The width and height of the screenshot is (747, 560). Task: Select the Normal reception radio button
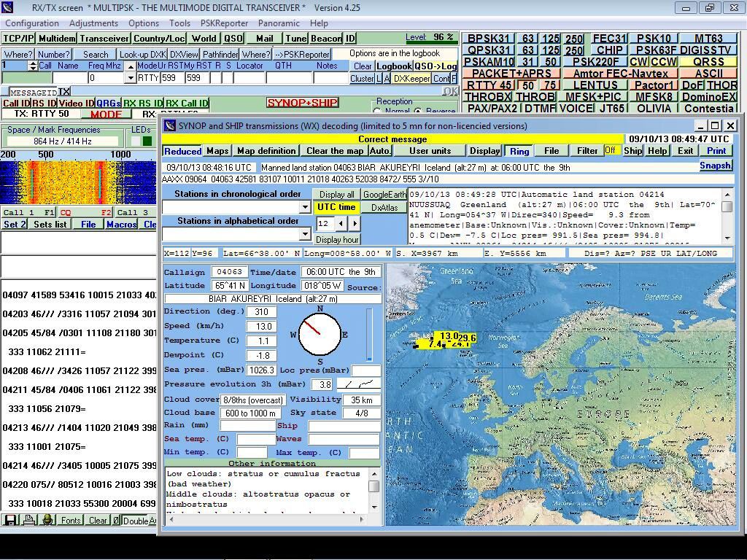coord(378,111)
